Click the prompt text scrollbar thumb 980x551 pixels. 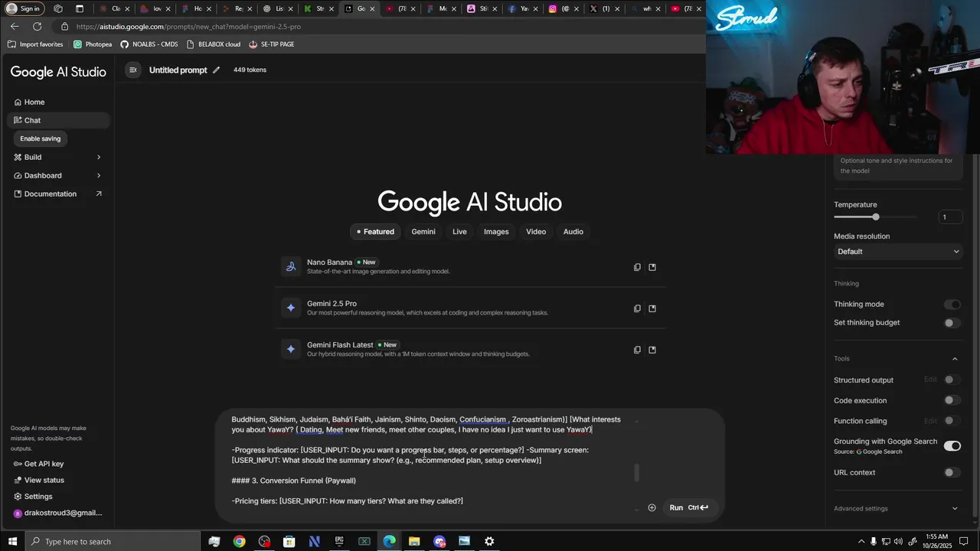[x=635, y=472]
